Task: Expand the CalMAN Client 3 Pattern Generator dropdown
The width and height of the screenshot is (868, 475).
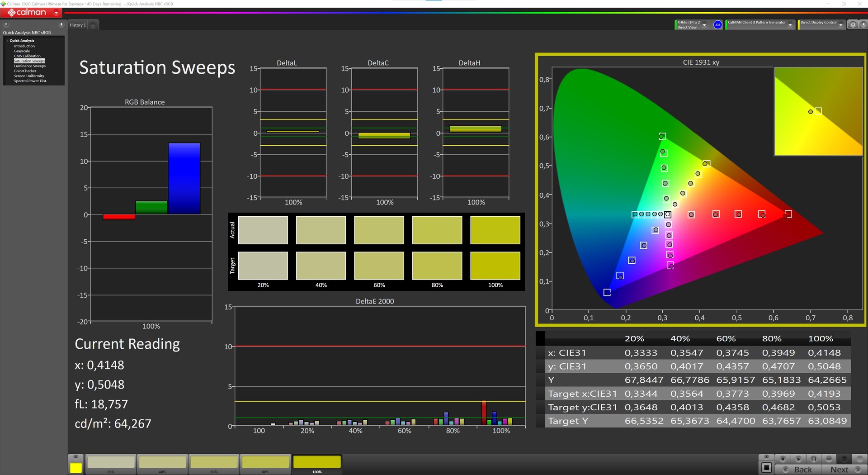Action: (790, 25)
